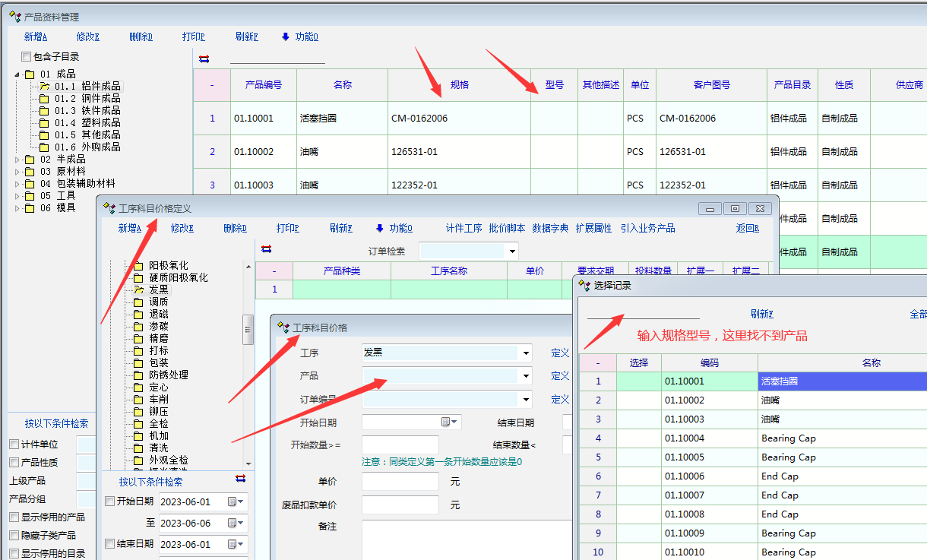This screenshot has height=560, width=927.
Task: Click the swap icon next to 按以下条件检索 in process window
Action: pos(241,478)
